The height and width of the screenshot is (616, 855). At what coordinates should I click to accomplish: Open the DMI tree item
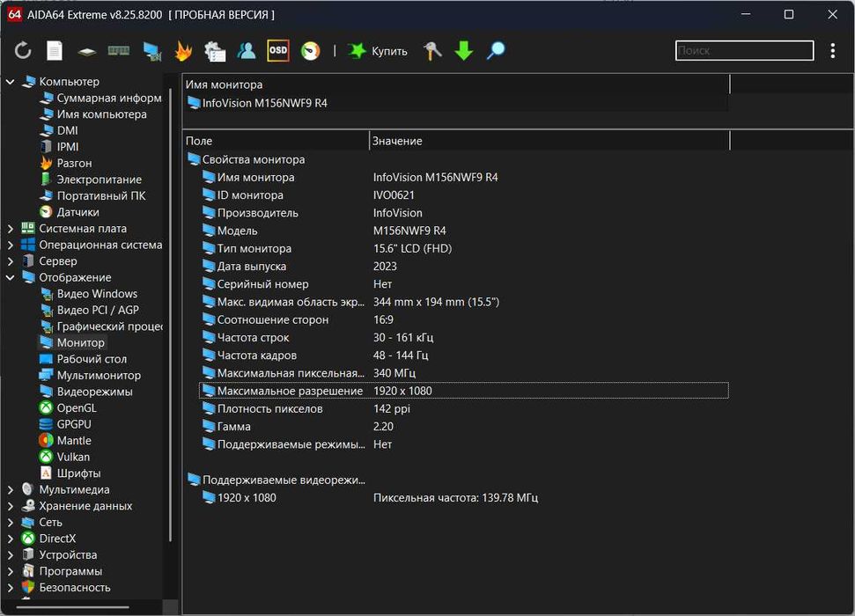tap(59, 130)
